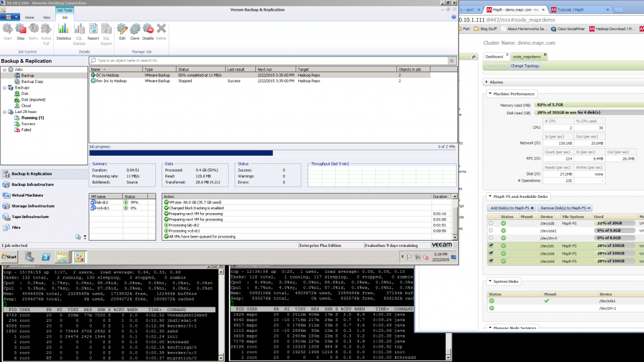This screenshot has height=362, width=644.
Task: Open the Report icon in ribbon
Action: click(x=93, y=31)
